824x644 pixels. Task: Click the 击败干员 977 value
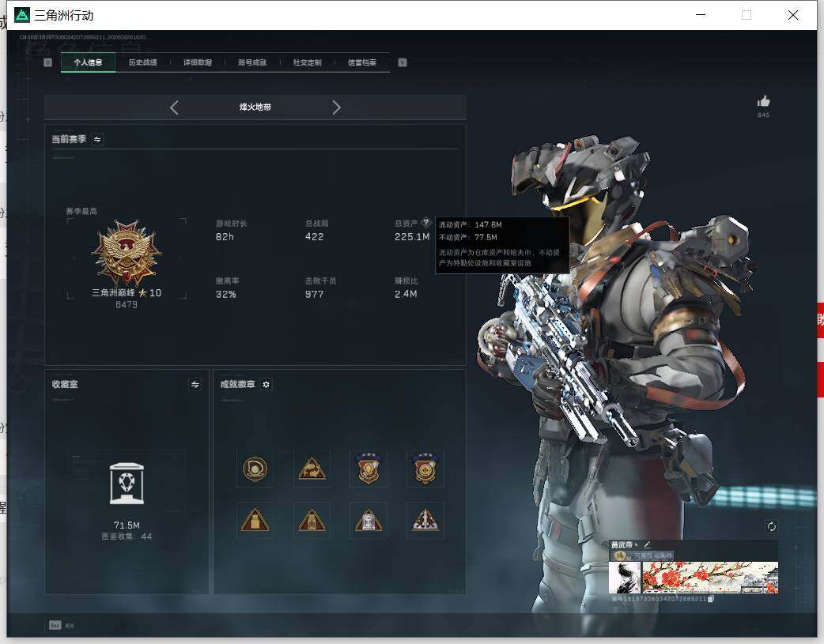[x=314, y=295]
